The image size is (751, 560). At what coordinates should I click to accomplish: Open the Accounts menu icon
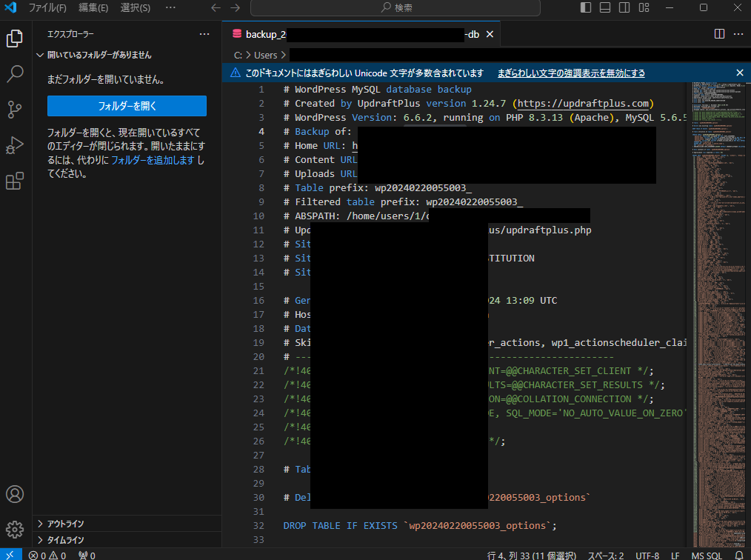15,494
